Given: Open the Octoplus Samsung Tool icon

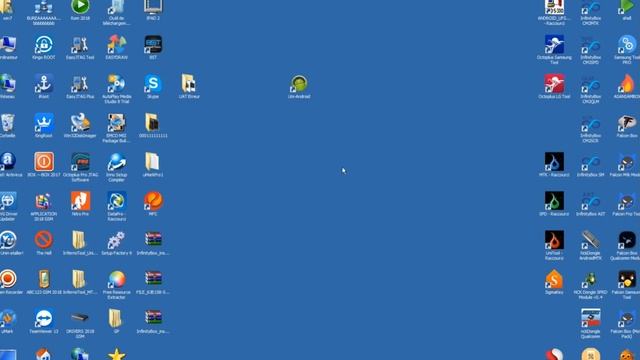Looking at the screenshot, I should click(554, 45).
